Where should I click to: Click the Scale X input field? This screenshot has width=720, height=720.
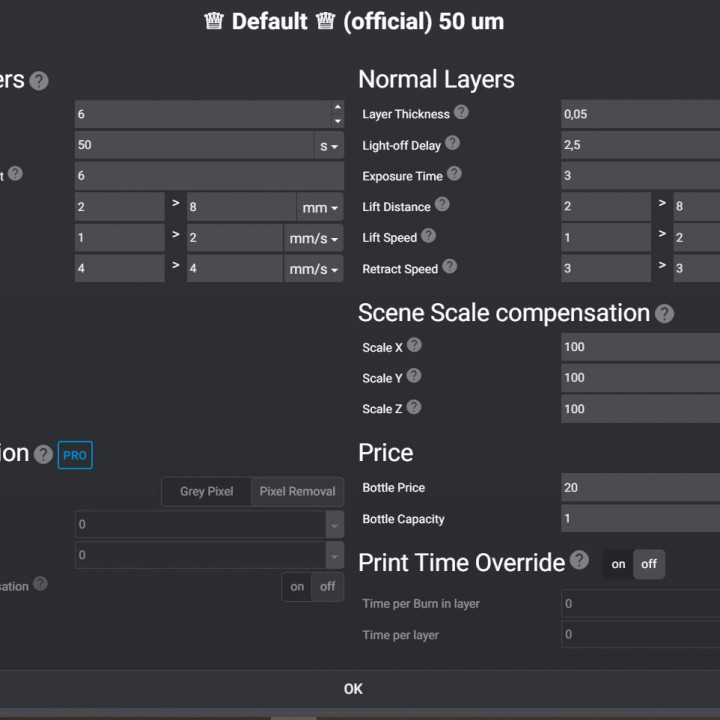coord(640,347)
